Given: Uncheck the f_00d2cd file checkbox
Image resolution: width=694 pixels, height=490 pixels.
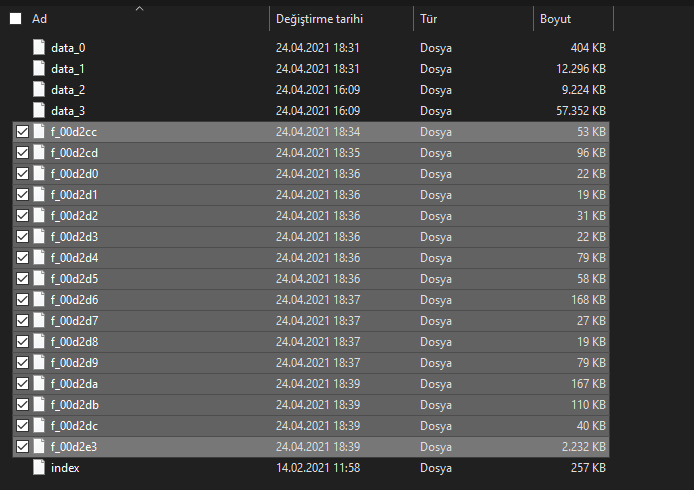Looking at the screenshot, I should click(22, 153).
